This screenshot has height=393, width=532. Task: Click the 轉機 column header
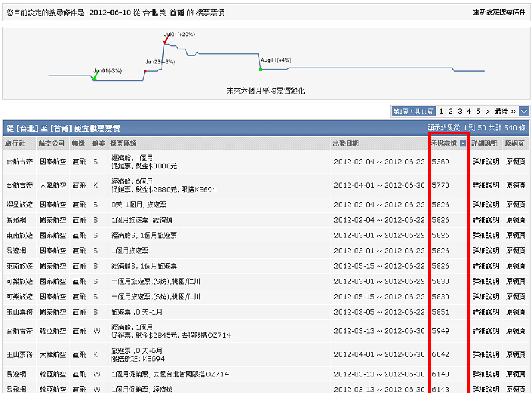[x=78, y=143]
